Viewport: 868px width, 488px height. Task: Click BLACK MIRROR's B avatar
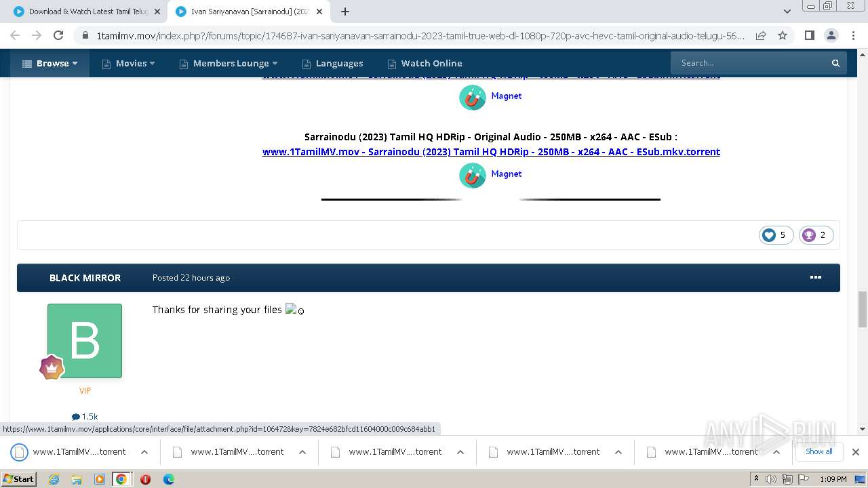click(85, 341)
